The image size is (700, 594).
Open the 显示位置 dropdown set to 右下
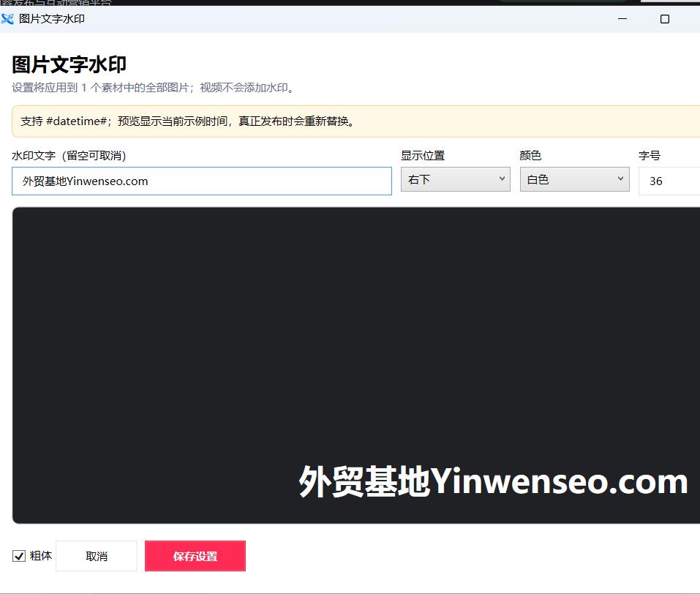tap(456, 179)
